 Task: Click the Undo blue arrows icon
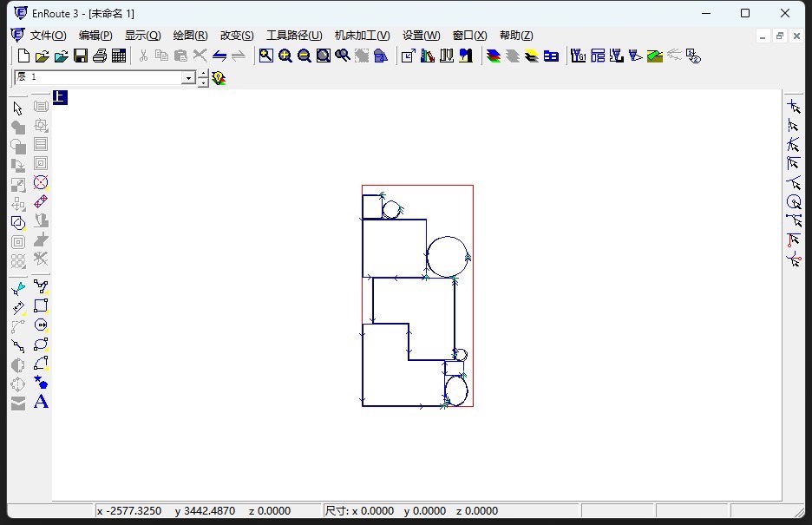pyautogui.click(x=219, y=56)
